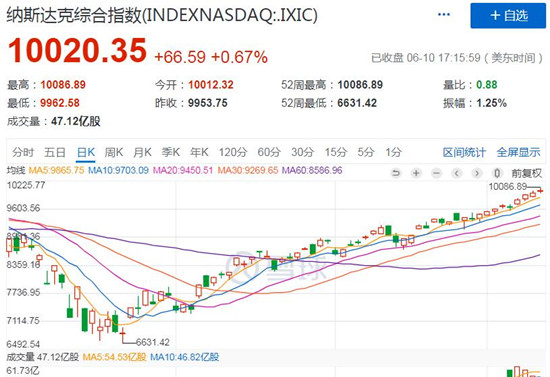550x377 pixels.
Task: Click the percent change +0.67% value
Action: coord(240,57)
